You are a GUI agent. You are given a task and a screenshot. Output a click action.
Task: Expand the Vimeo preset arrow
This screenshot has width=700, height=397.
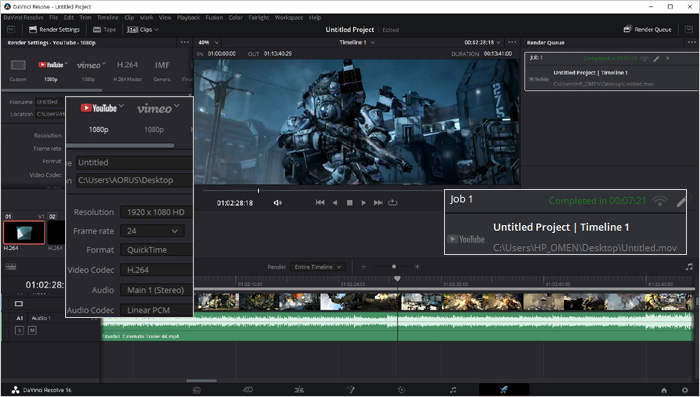[x=104, y=64]
